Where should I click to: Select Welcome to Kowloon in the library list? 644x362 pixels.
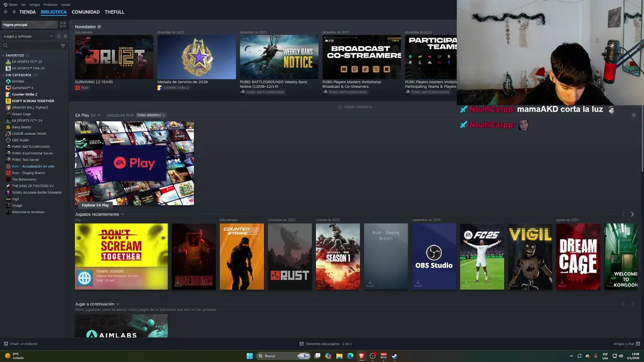28,212
